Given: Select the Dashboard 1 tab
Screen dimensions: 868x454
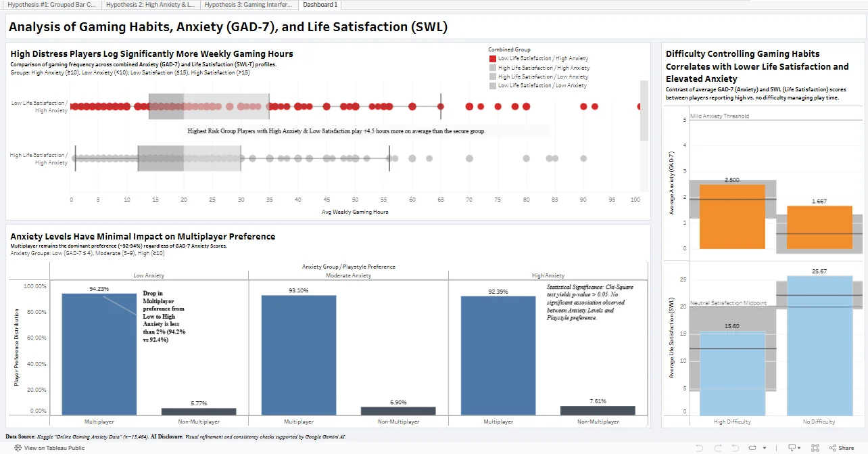Looking at the screenshot, I should click(320, 5).
